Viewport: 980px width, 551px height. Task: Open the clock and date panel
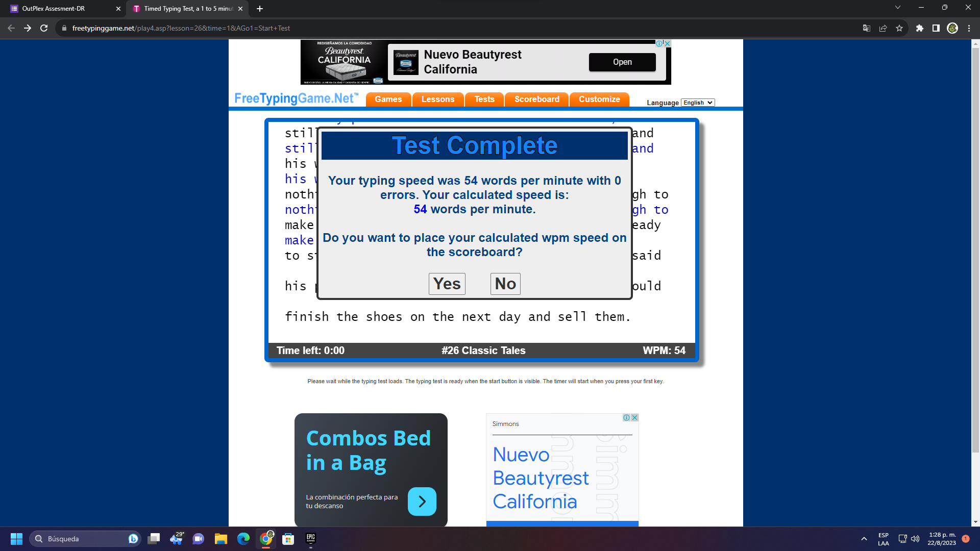(942, 539)
